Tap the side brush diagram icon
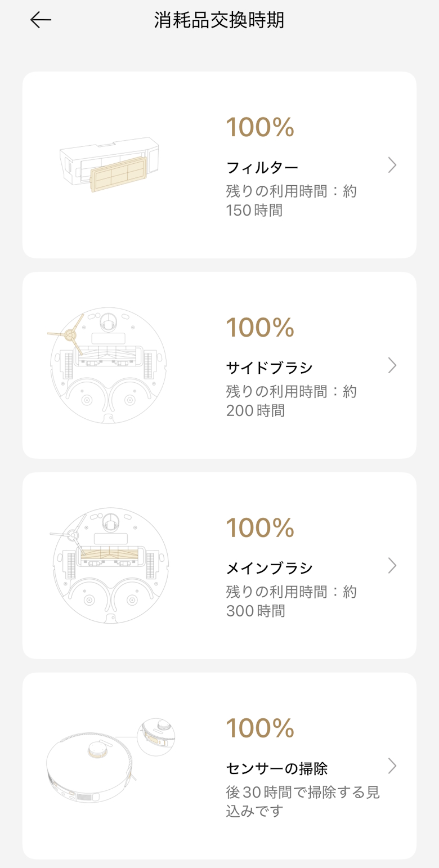This screenshot has height=868, width=439. coord(108,365)
